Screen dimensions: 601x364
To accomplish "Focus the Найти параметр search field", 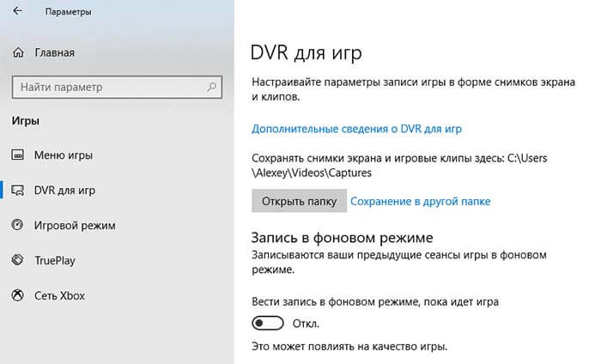I will [x=117, y=87].
